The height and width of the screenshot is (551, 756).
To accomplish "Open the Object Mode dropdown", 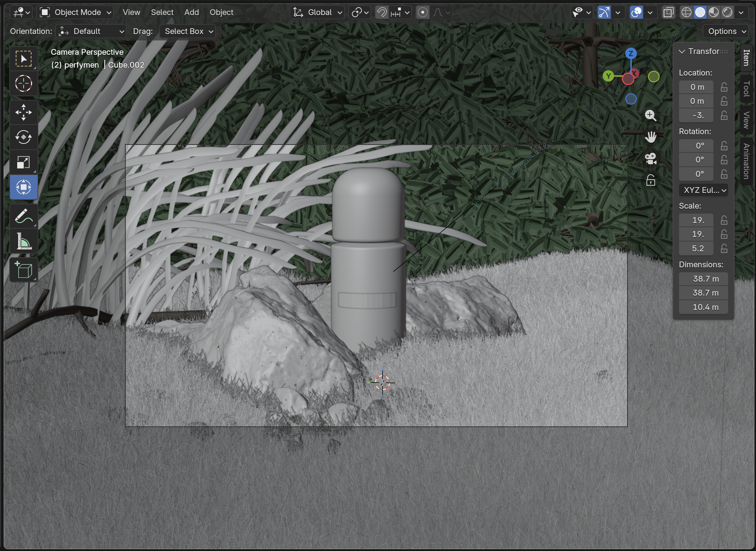I will pyautogui.click(x=76, y=13).
